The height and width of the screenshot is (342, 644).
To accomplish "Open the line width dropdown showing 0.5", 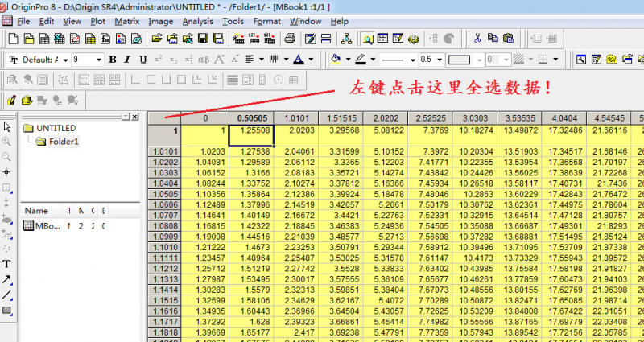I will pyautogui.click(x=440, y=60).
